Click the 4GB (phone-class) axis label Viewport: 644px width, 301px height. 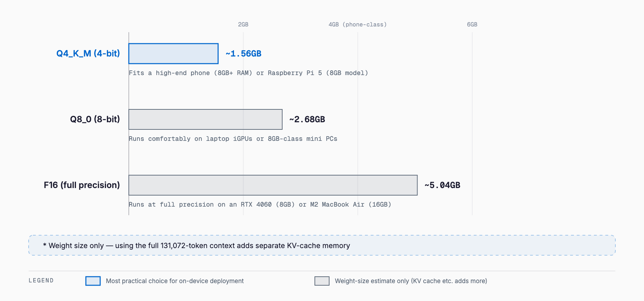click(x=357, y=24)
